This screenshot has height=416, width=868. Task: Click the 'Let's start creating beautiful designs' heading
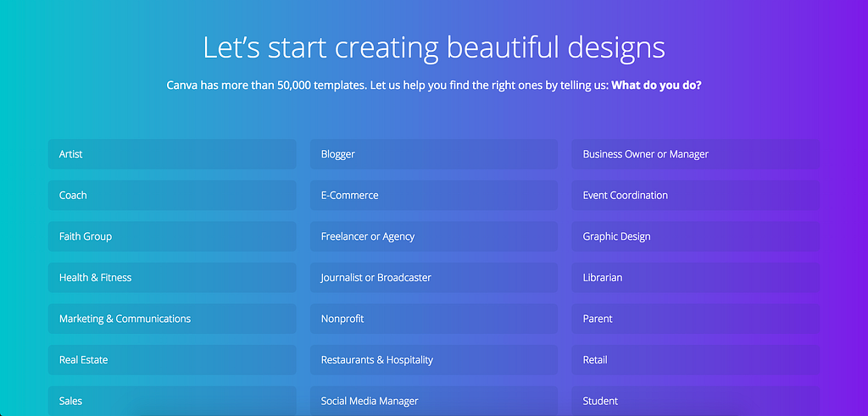[x=434, y=47]
